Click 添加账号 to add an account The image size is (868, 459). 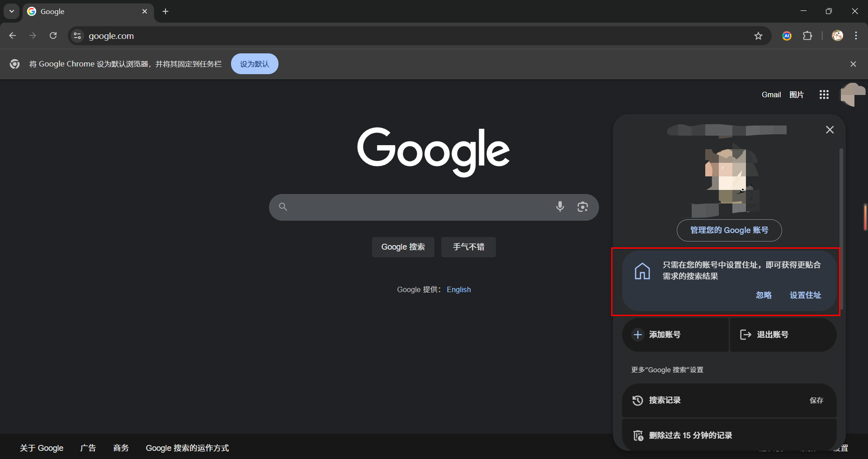click(675, 335)
